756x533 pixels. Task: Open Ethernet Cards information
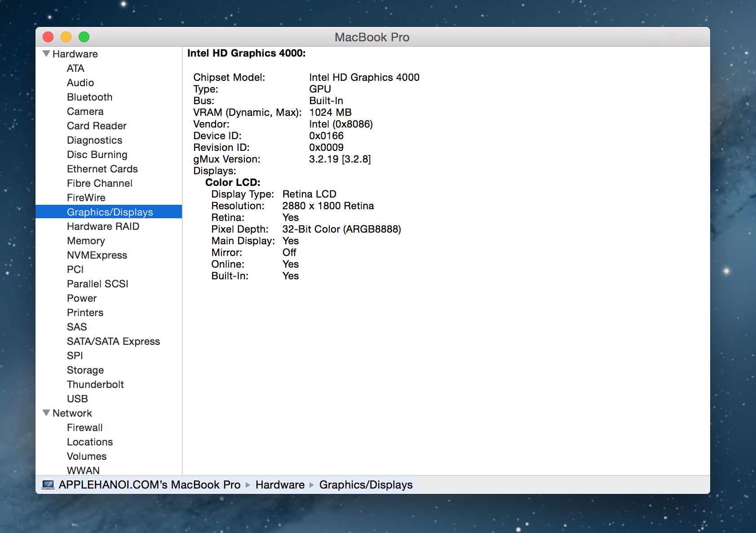click(x=102, y=168)
